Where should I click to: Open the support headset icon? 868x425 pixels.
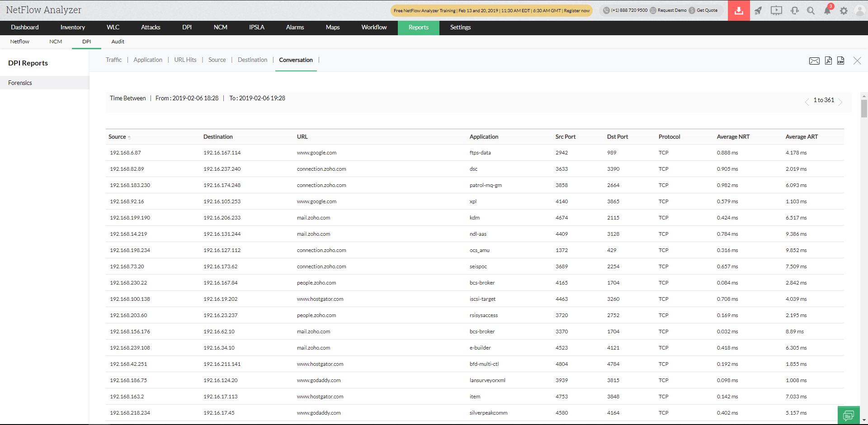(x=795, y=10)
